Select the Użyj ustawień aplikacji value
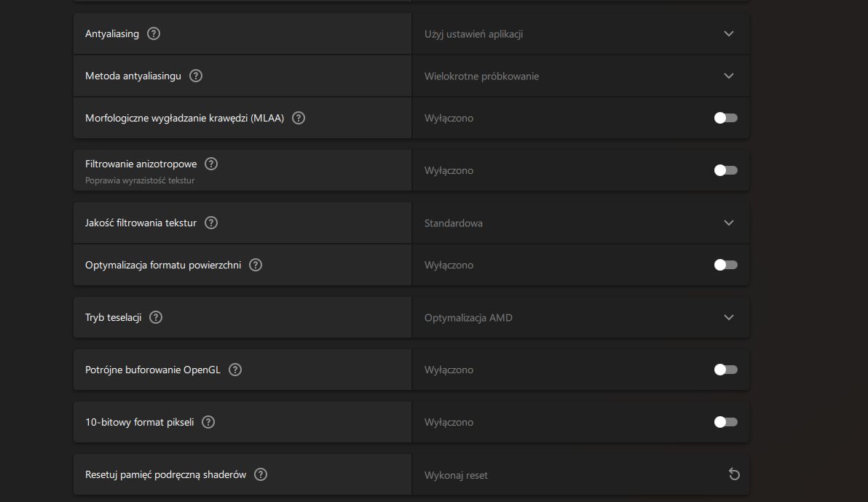The width and height of the screenshot is (868, 502). 474,34
